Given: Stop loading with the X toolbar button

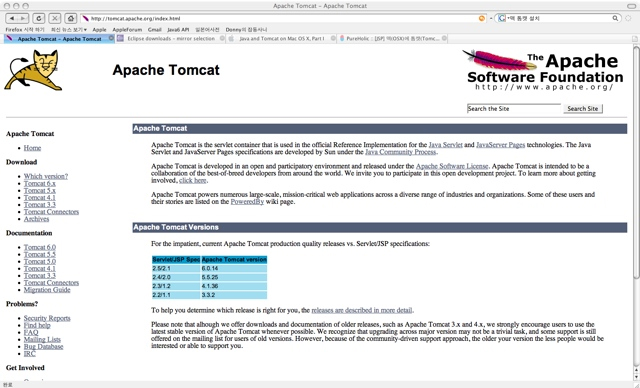Looking at the screenshot, I should (x=55, y=18).
